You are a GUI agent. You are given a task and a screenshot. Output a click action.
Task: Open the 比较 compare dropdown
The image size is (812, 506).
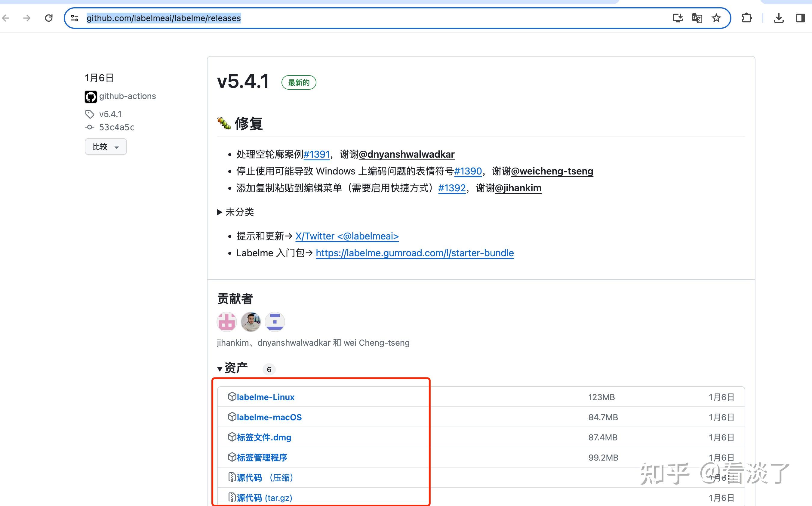point(106,147)
